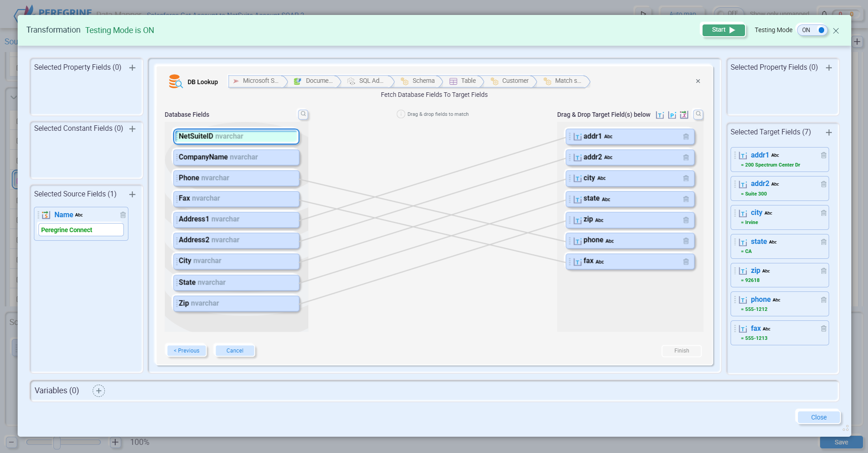Select Phone nvarchar database field
Screen dimensions: 868x453
pyautogui.click(x=236, y=178)
